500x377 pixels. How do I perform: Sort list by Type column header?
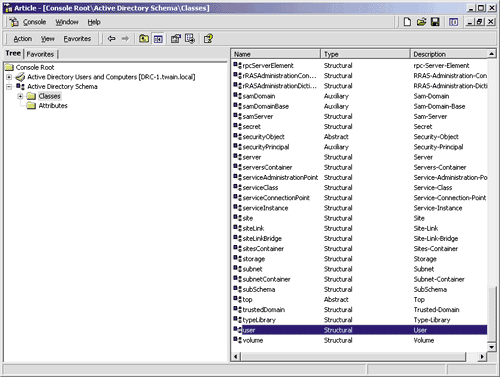pyautogui.click(x=365, y=54)
